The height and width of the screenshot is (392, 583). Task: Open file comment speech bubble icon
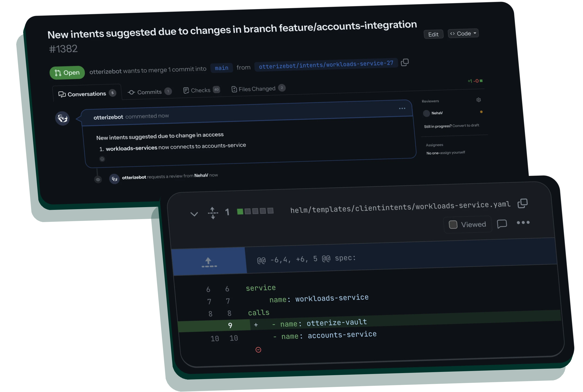[x=502, y=224]
